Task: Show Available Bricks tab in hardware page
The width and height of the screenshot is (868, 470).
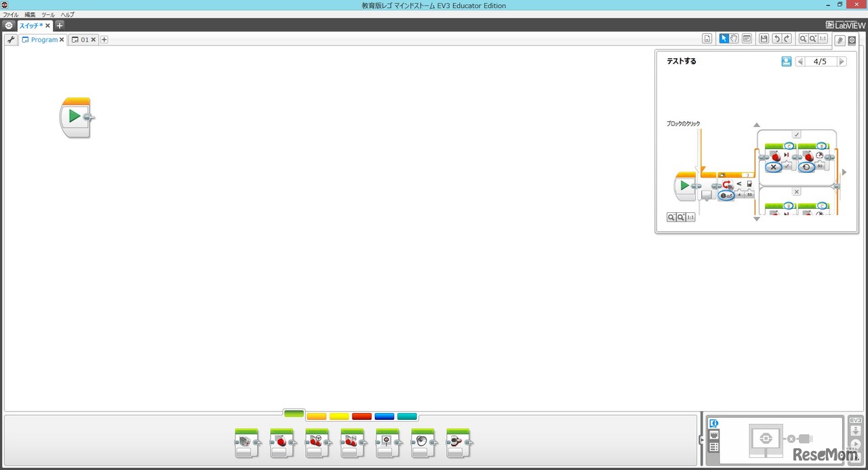Action: pos(713,447)
